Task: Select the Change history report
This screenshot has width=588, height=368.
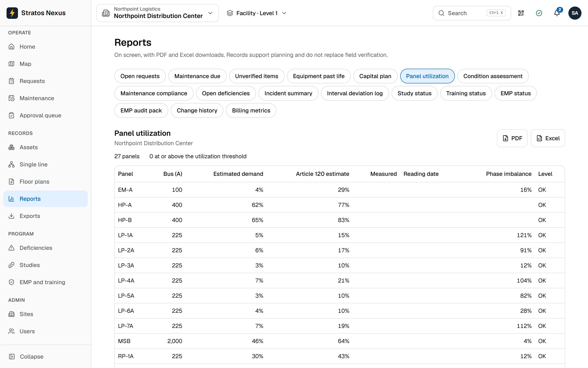Action: [197, 110]
